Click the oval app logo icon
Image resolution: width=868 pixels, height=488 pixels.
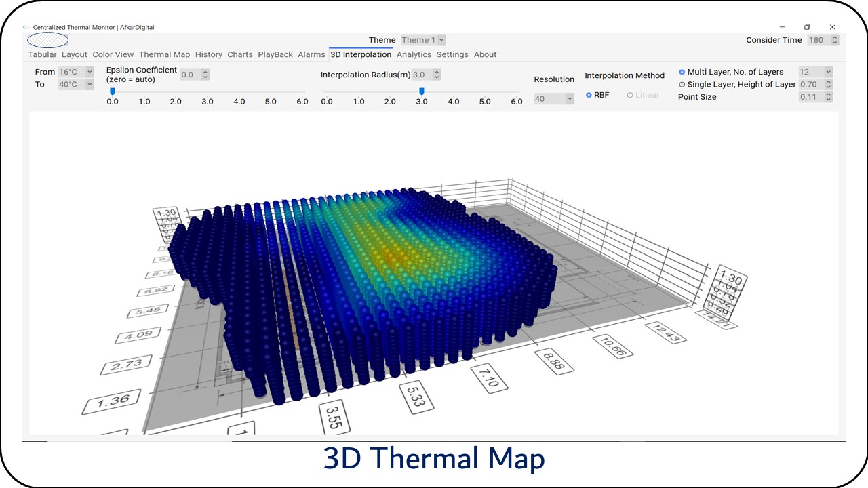(x=47, y=40)
